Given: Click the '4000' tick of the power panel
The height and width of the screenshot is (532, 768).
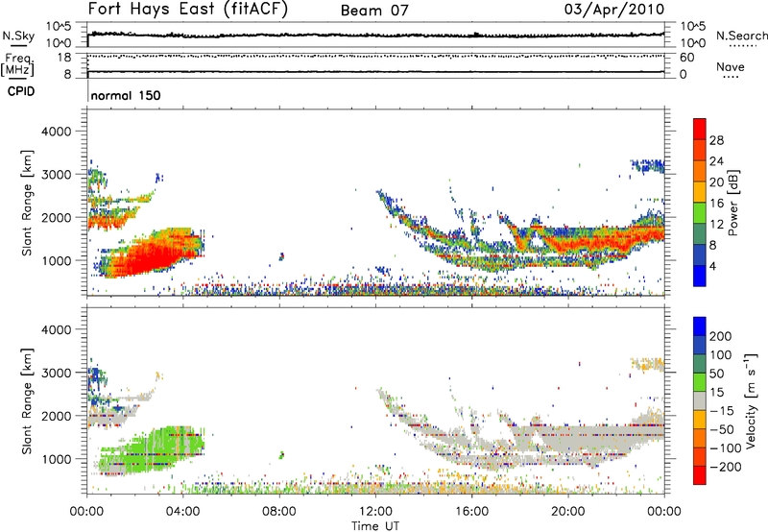Looking at the screenshot, I should (x=57, y=132).
